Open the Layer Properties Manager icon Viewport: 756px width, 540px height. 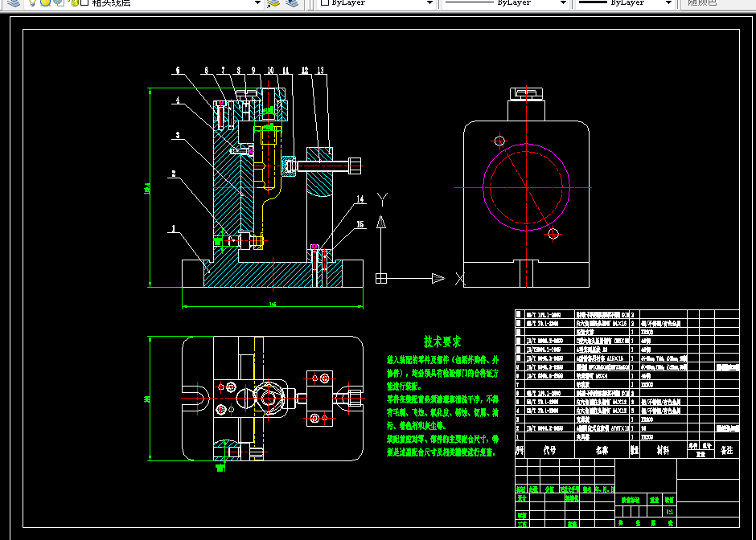pyautogui.click(x=14, y=2)
